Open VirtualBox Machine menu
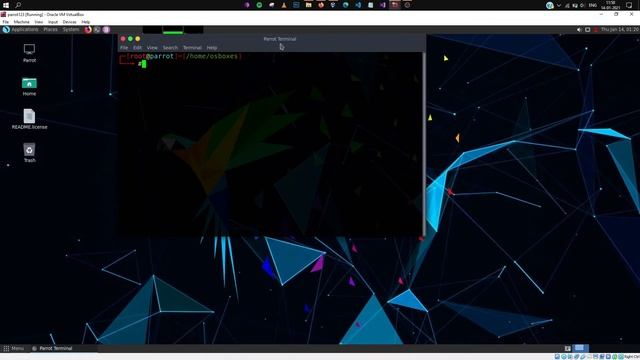The width and height of the screenshot is (640, 360). 22,22
